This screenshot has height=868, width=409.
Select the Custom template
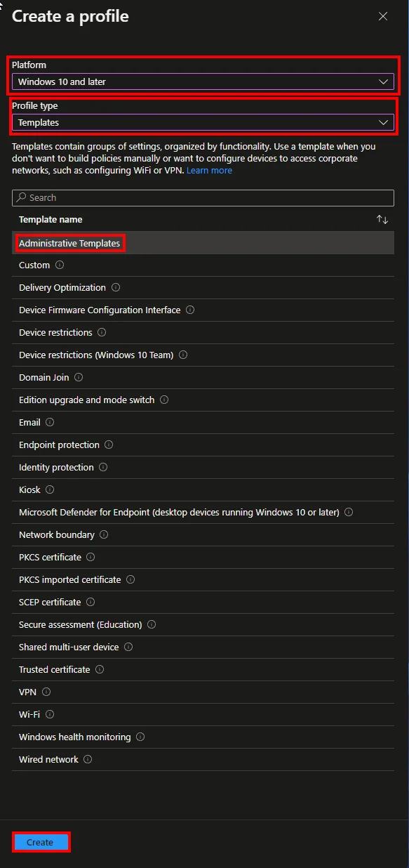[x=203, y=265]
